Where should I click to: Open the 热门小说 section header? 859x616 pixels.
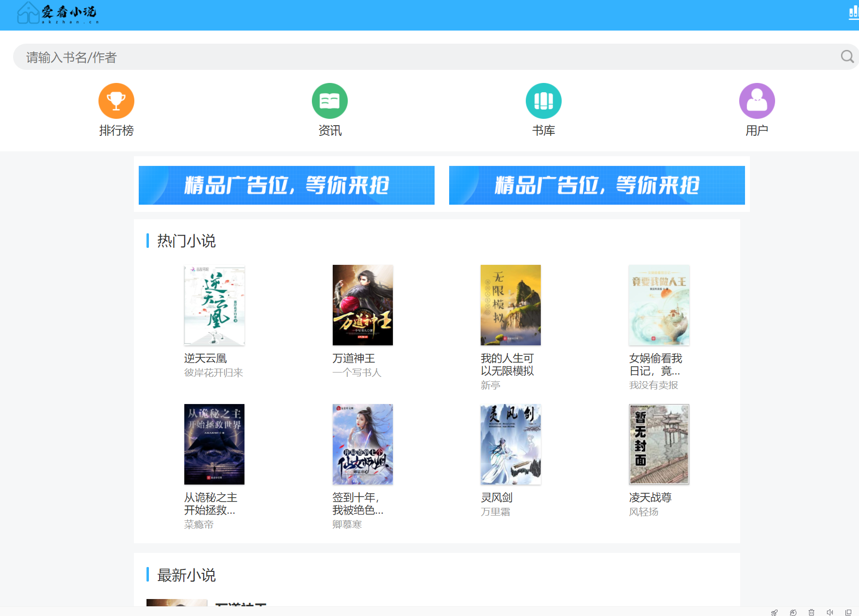[186, 241]
